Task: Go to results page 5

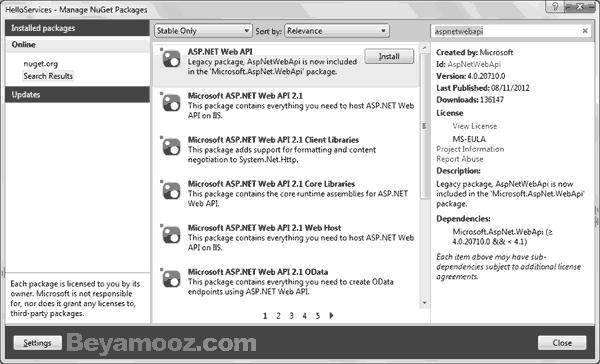Action: click(x=318, y=316)
